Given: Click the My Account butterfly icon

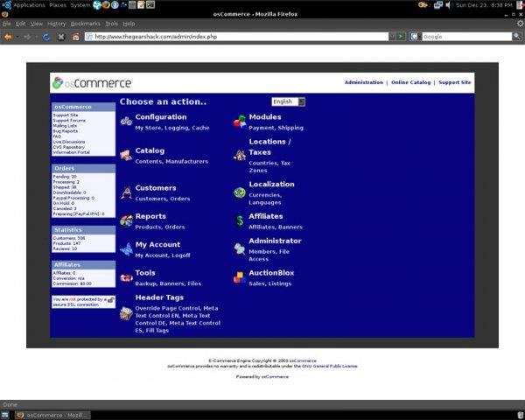Looking at the screenshot, I should click(126, 249).
